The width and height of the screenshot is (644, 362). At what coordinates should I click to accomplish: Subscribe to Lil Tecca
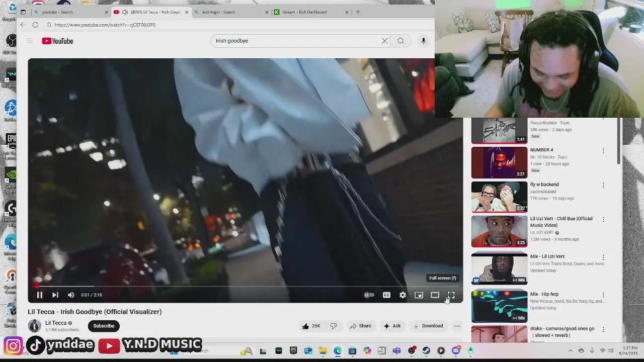click(104, 326)
